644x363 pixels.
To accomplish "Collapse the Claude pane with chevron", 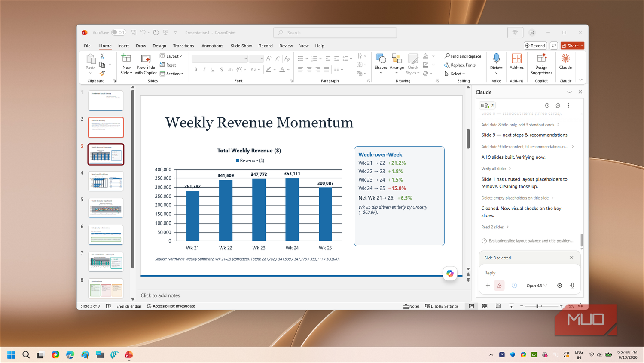I will pyautogui.click(x=569, y=92).
